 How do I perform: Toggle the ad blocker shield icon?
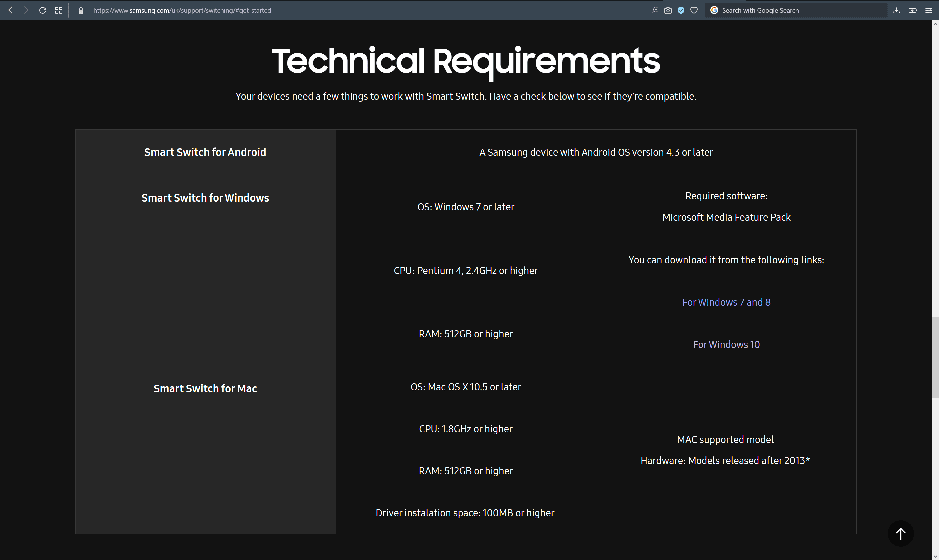(681, 10)
